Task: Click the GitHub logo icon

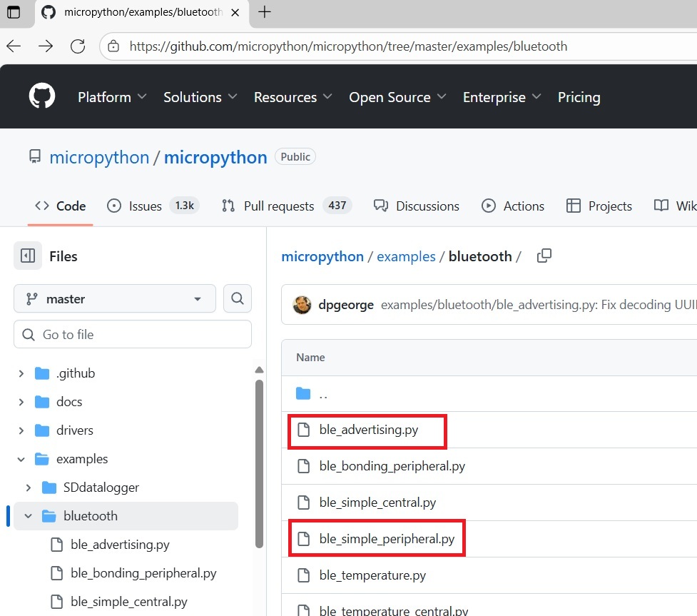Action: click(x=41, y=96)
